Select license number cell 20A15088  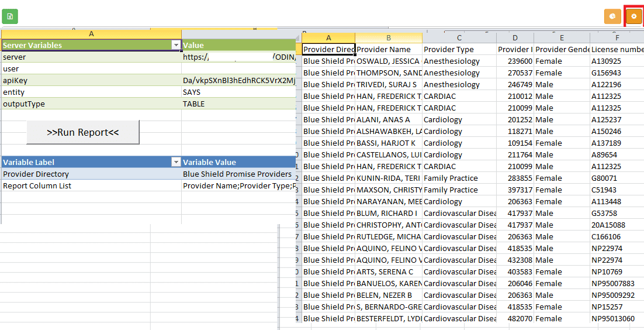[x=617, y=225]
